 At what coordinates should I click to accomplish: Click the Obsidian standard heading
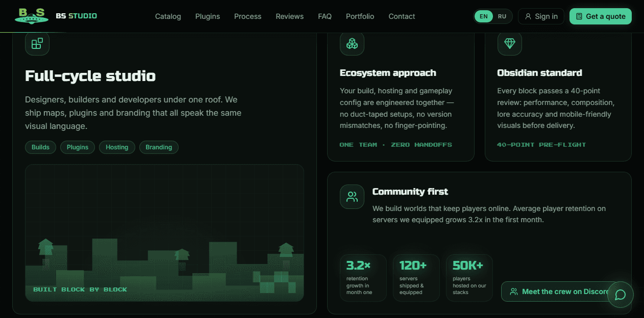tap(539, 73)
